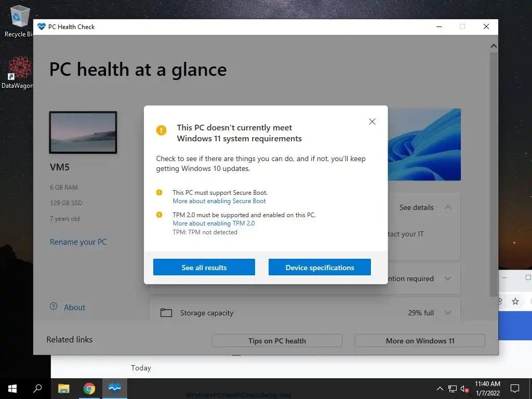Minimize the PC Health Check window

pos(439,26)
